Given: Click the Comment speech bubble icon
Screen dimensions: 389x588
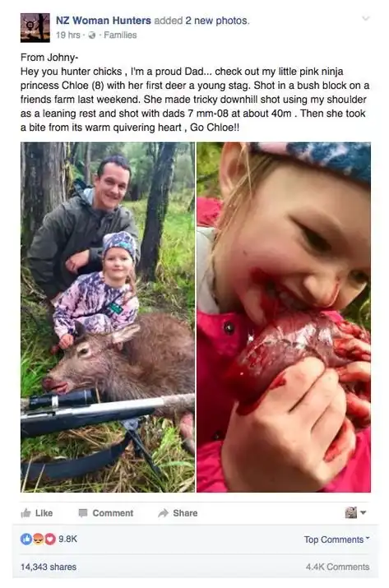Looking at the screenshot, I should (x=83, y=513).
